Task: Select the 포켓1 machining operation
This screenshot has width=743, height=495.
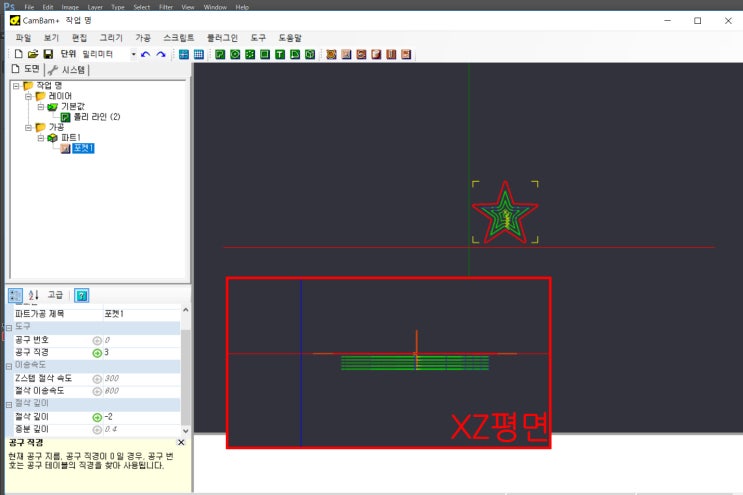Action: 83,148
